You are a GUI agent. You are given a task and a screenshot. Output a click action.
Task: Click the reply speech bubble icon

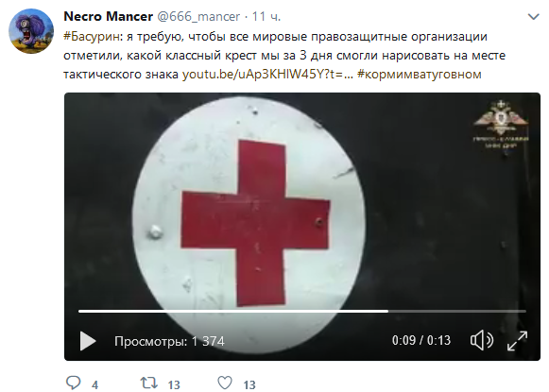[73, 383]
